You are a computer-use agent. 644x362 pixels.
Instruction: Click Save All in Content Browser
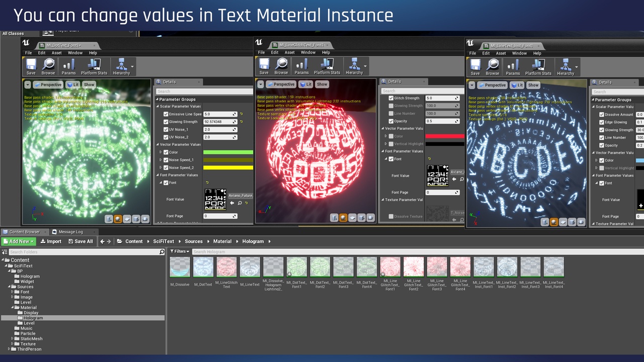pyautogui.click(x=80, y=241)
